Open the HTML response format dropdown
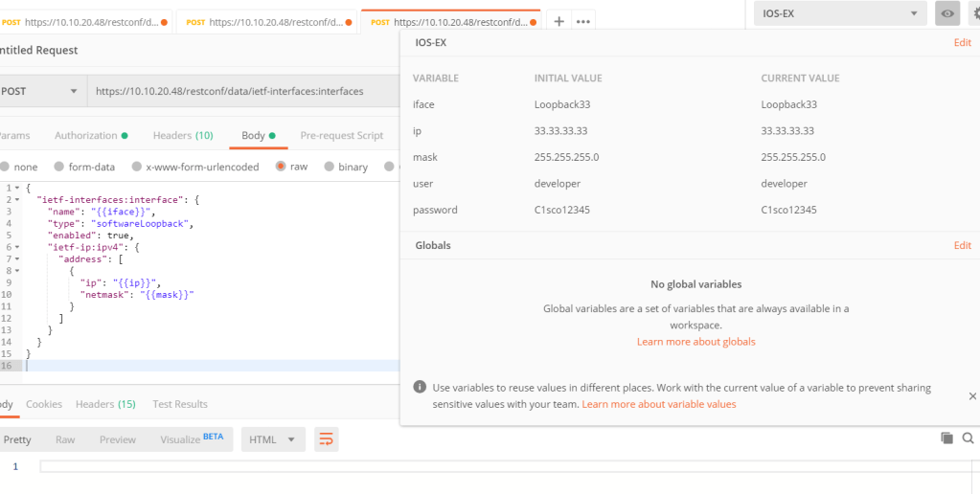Image resolution: width=980 pixels, height=494 pixels. [273, 439]
